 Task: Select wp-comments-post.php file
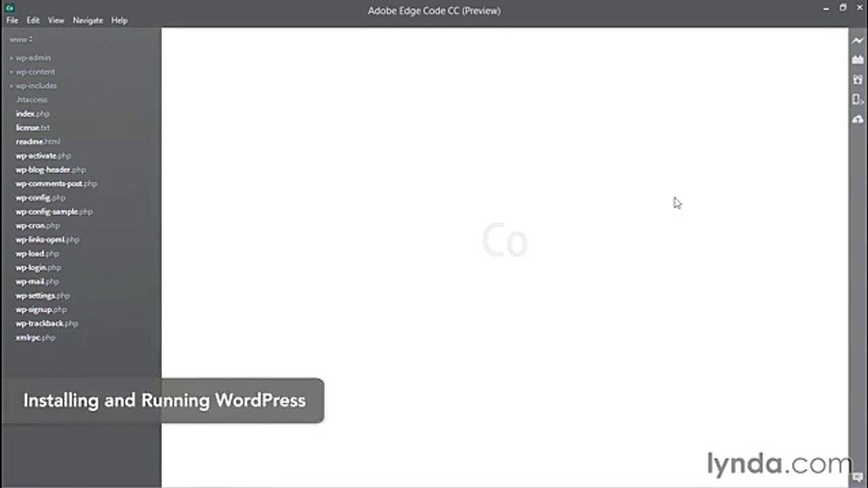coord(56,184)
